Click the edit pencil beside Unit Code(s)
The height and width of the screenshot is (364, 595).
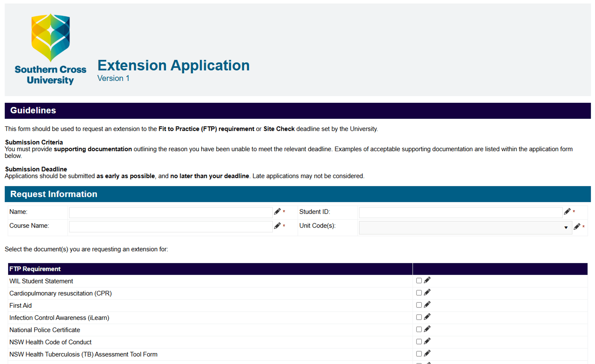point(577,226)
